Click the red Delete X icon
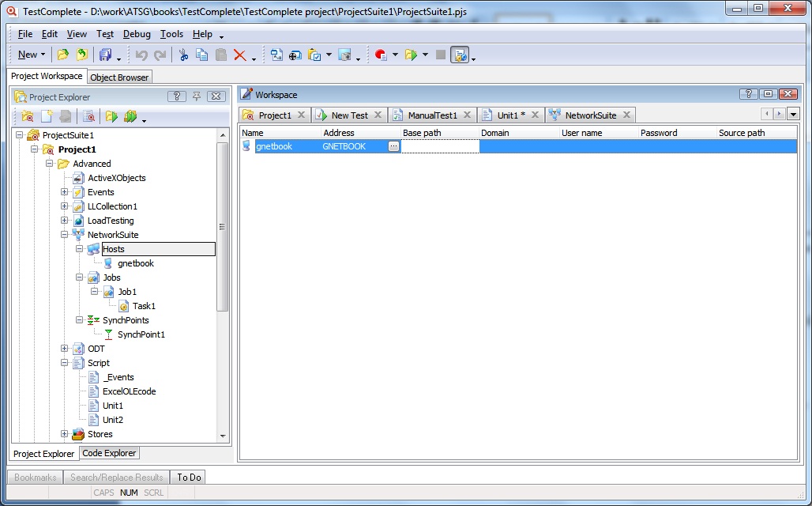 [239, 55]
